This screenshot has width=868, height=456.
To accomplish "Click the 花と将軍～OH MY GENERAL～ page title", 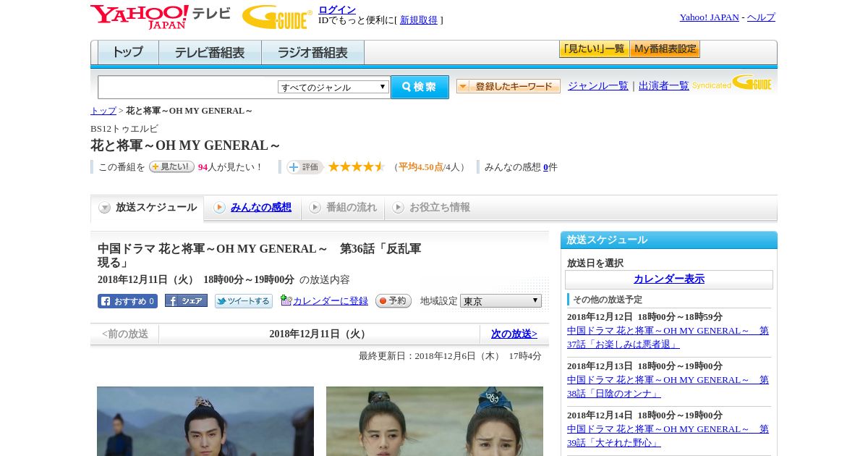I will (186, 145).
